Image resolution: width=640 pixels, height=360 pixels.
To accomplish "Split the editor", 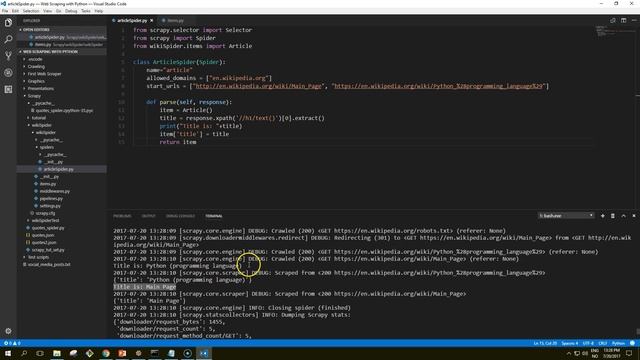I will [x=623, y=20].
